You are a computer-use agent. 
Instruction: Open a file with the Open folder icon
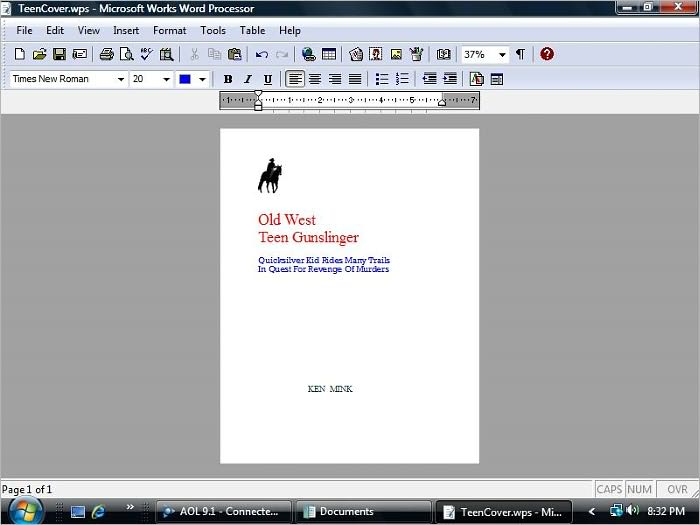point(39,54)
